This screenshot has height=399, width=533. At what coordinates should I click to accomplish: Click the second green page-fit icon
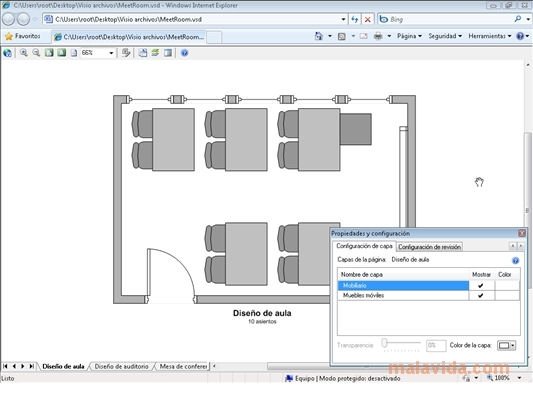coord(62,53)
